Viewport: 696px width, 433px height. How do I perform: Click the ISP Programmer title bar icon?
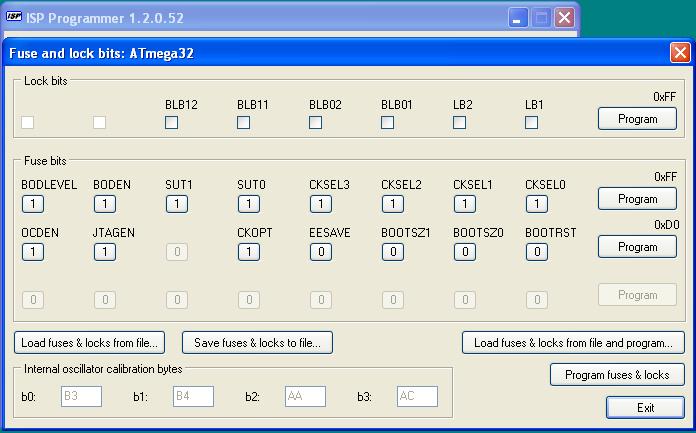pyautogui.click(x=14, y=17)
